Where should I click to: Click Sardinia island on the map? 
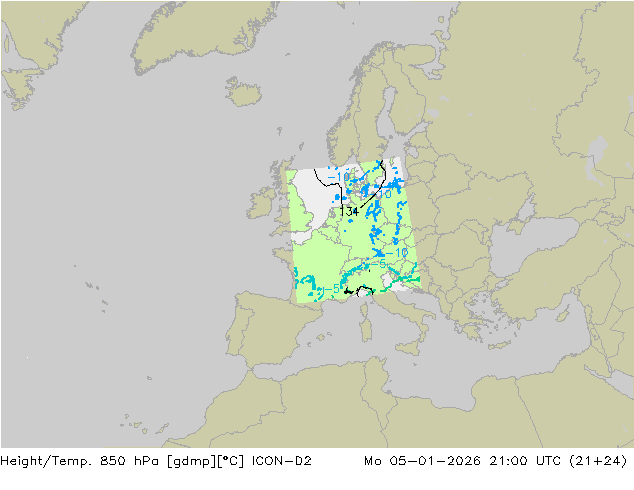point(366,329)
